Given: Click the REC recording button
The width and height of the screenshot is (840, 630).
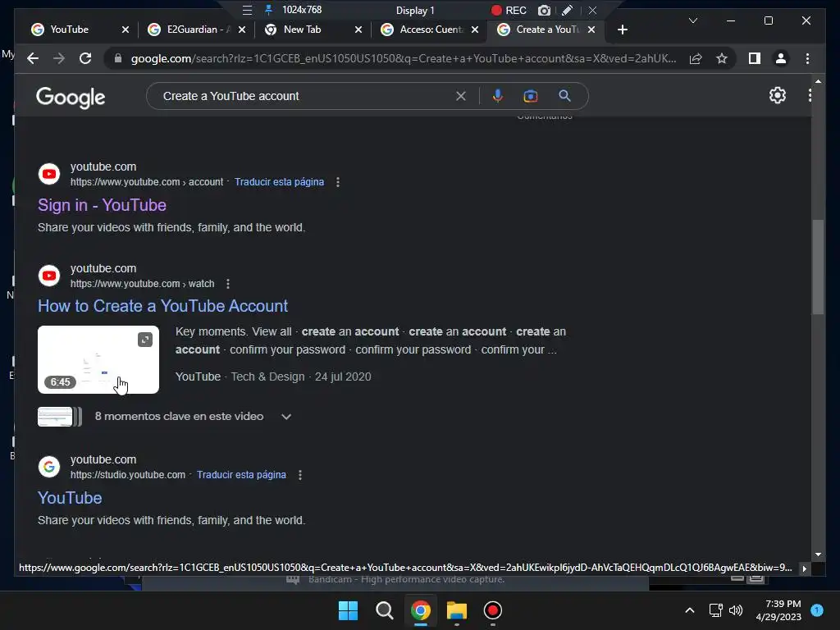Looking at the screenshot, I should [x=509, y=10].
